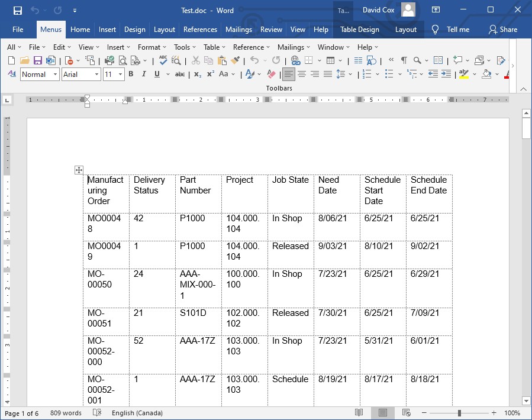Clear all formatting with eraser icon
The width and height of the screenshot is (532, 420).
271,74
